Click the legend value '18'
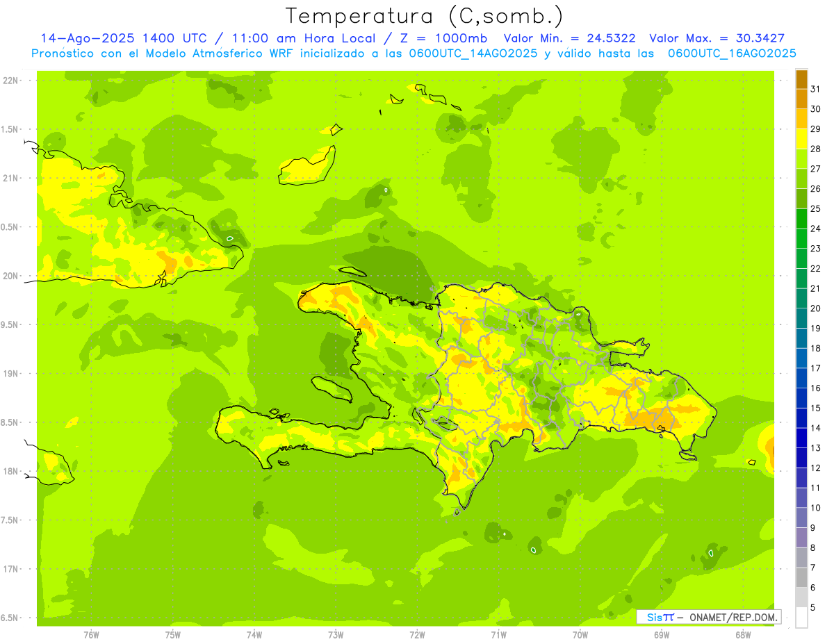Screen dimensions: 834x644 pyautogui.click(x=816, y=348)
